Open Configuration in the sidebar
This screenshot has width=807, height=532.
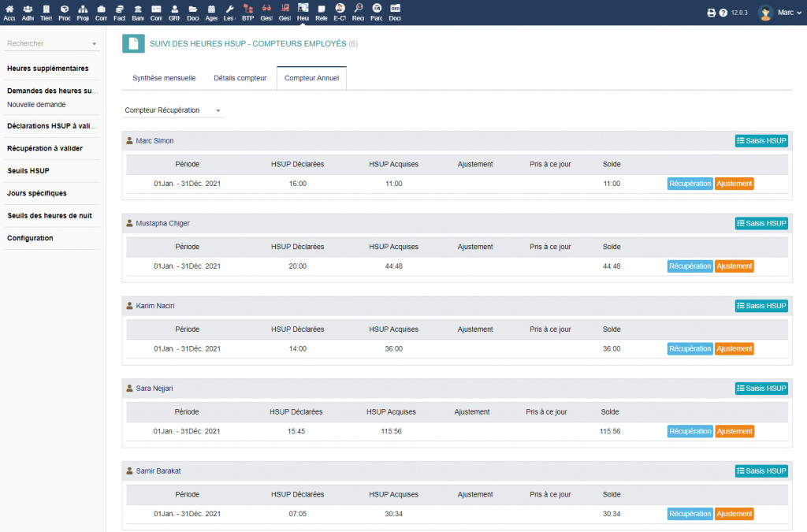pyautogui.click(x=30, y=238)
